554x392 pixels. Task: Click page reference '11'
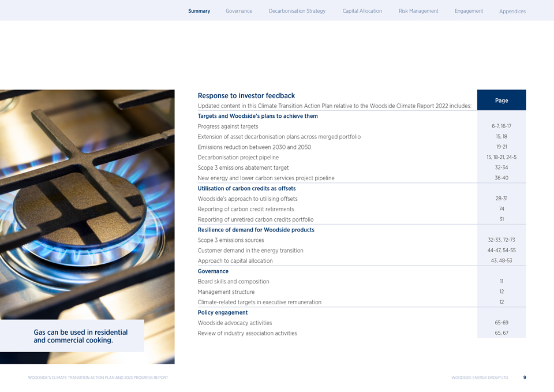(501, 281)
